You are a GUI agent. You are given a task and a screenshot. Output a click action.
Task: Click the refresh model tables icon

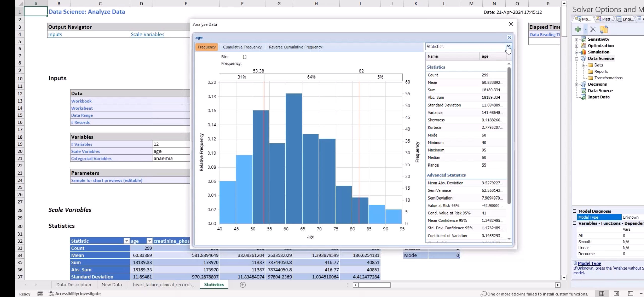[604, 30]
